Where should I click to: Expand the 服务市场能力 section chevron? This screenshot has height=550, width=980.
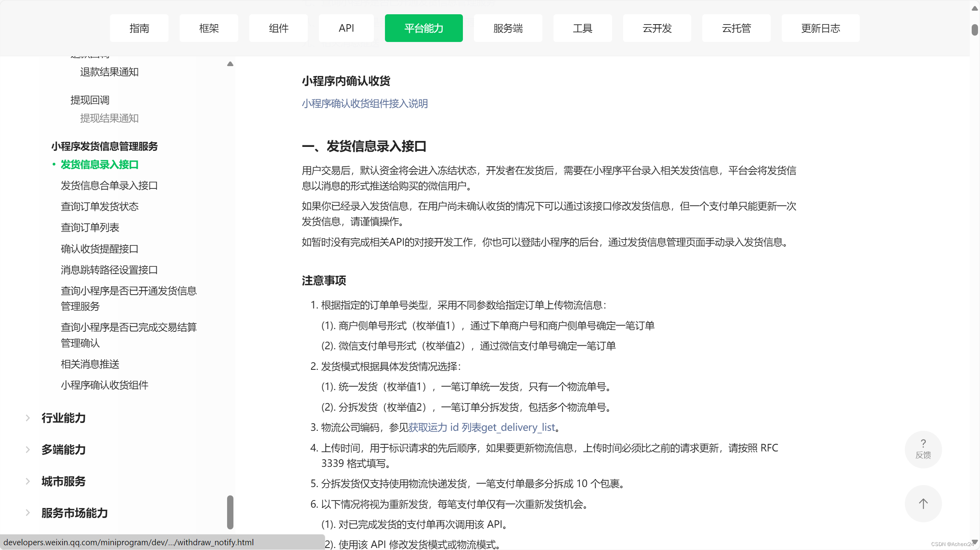[28, 513]
